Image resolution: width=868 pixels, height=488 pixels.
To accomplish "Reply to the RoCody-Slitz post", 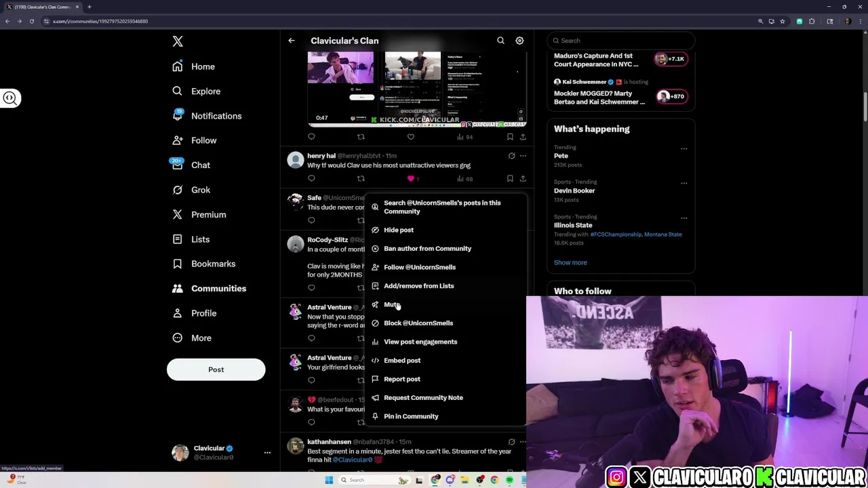I will click(x=311, y=287).
